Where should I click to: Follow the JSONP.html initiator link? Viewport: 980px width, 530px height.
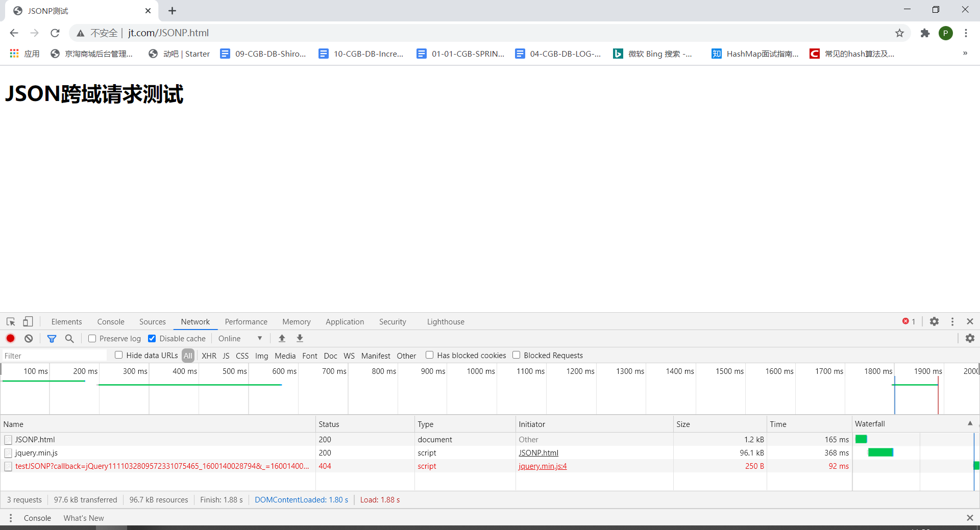pyautogui.click(x=538, y=452)
